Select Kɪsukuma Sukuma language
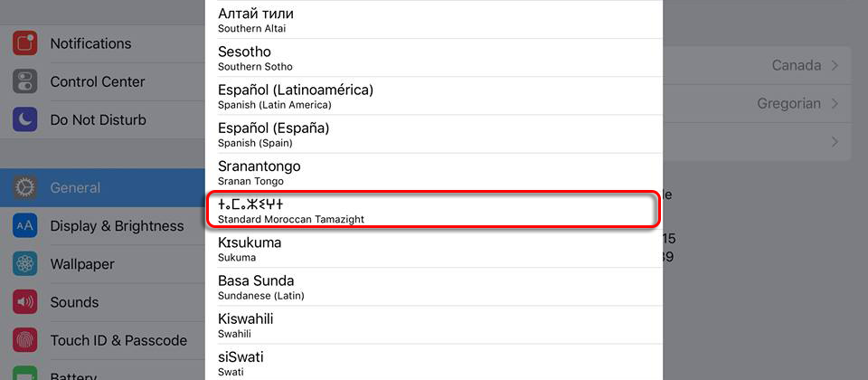 tap(433, 249)
